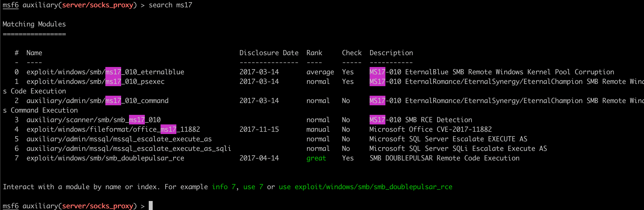Click description 'Microsoft SQL Server Escalate EXECUTE AS'
Viewport: 644px width, 210px height.
click(448, 139)
